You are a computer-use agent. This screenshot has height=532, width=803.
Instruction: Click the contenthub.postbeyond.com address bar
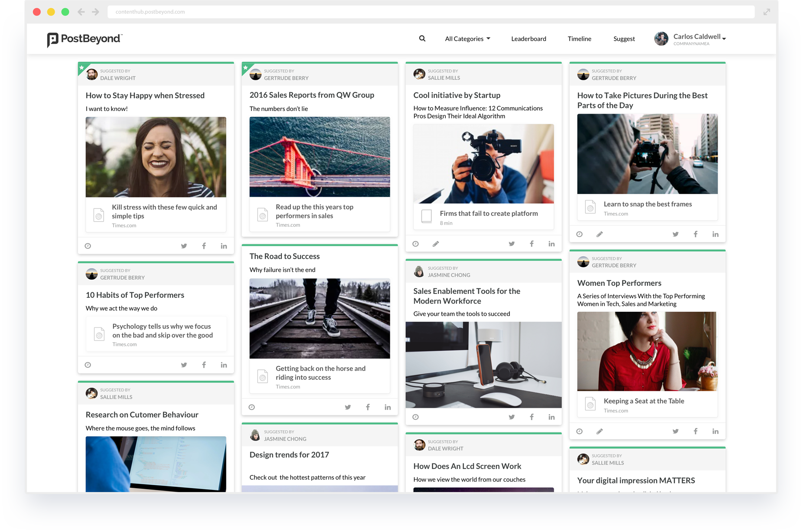pyautogui.click(x=431, y=12)
